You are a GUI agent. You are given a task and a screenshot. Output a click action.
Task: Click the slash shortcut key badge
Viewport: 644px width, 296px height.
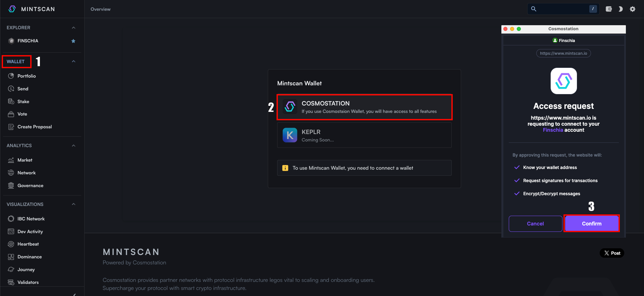(x=593, y=9)
